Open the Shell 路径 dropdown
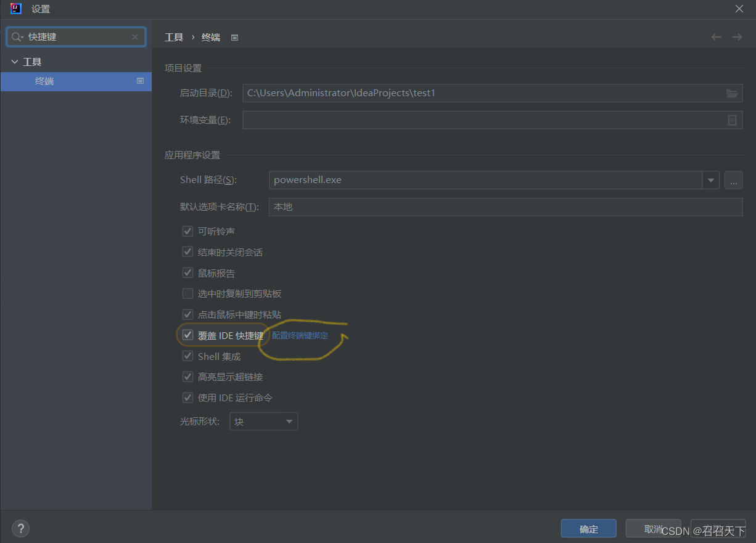Screen dimensions: 756x543 pos(711,180)
